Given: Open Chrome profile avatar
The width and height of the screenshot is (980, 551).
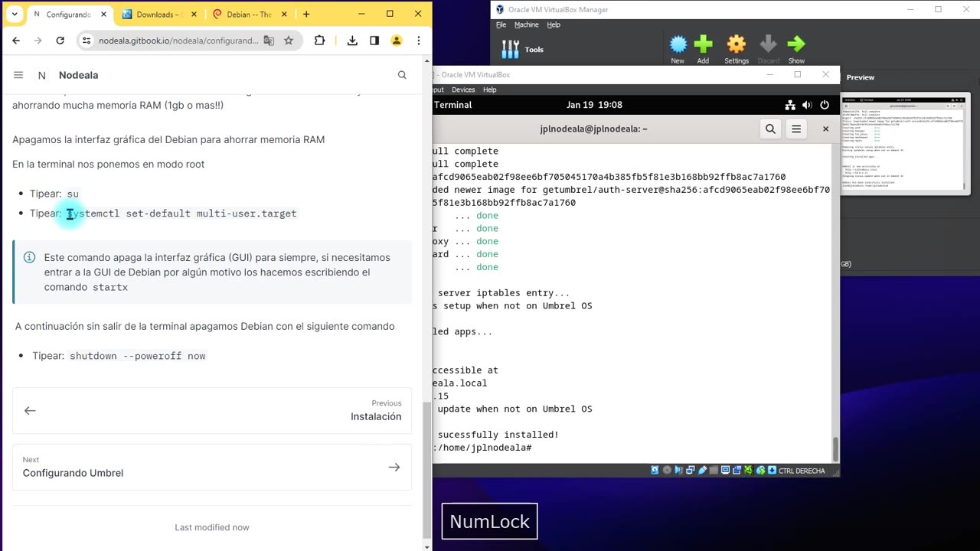Looking at the screenshot, I should tap(397, 41).
